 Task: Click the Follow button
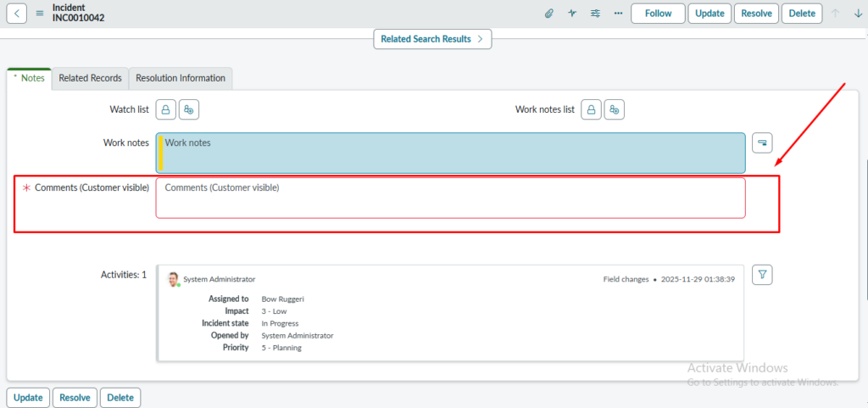pyautogui.click(x=658, y=14)
